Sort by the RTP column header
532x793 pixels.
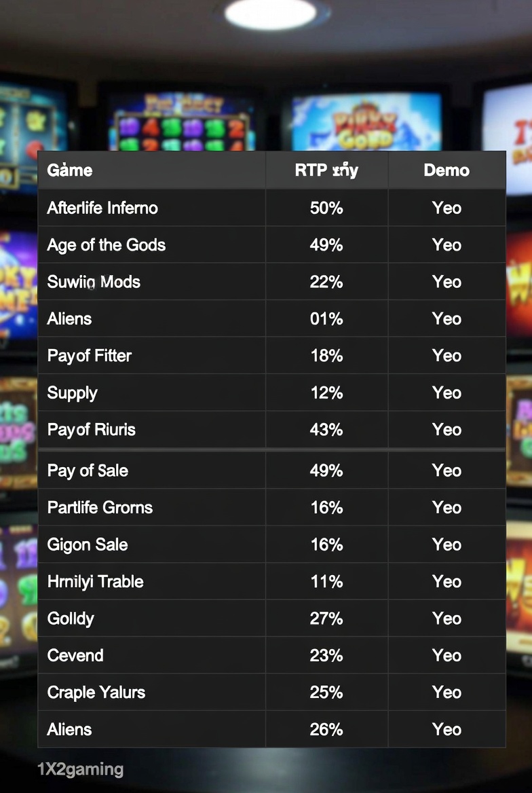pyautogui.click(x=326, y=170)
